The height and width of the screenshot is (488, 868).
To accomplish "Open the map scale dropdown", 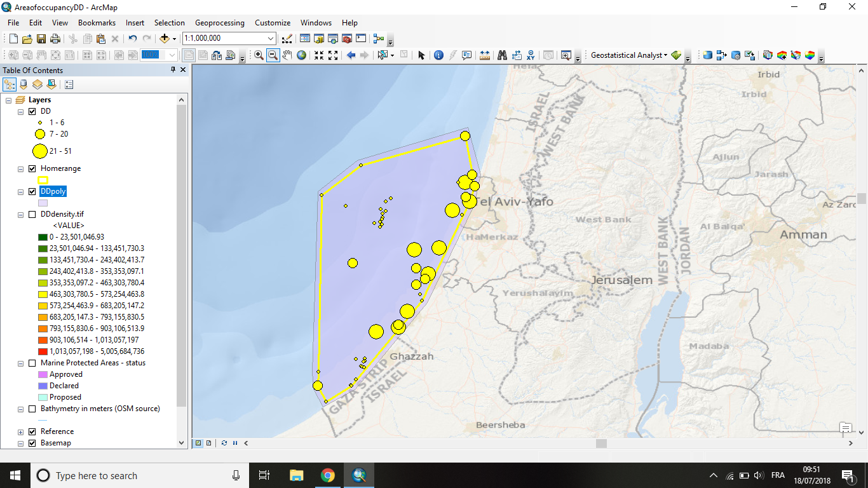I will 271,39.
